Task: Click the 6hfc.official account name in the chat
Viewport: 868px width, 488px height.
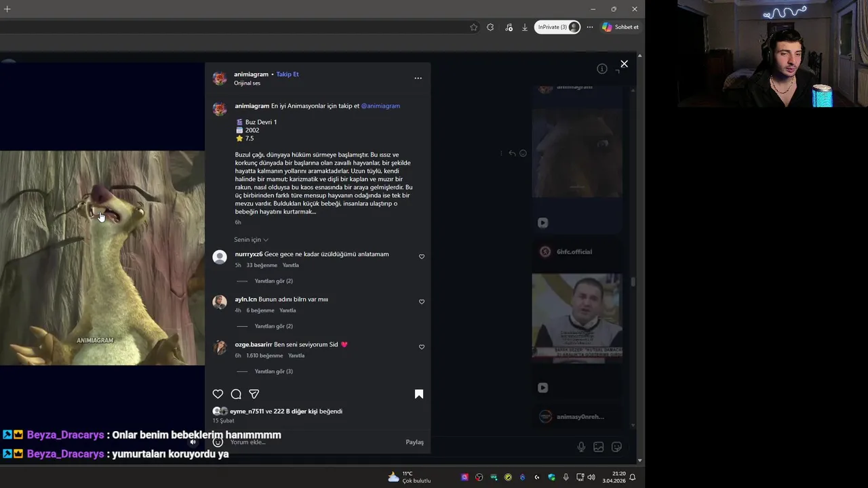Action: click(x=574, y=251)
